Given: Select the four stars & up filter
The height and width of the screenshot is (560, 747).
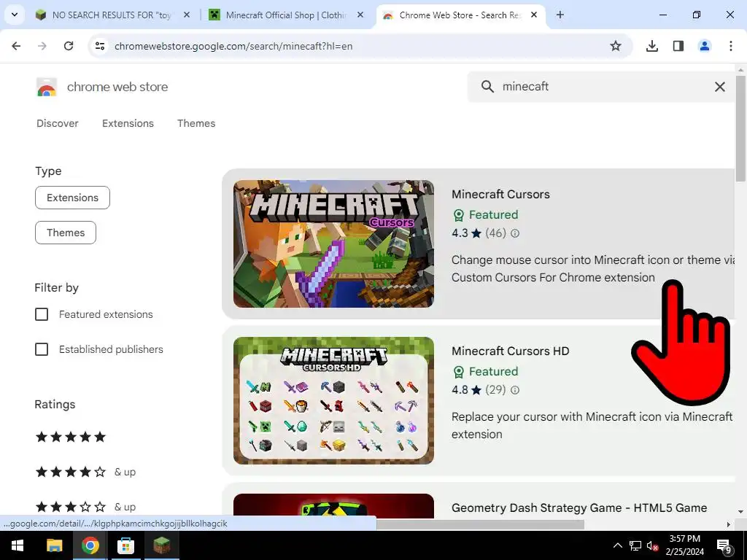Looking at the screenshot, I should 86,472.
